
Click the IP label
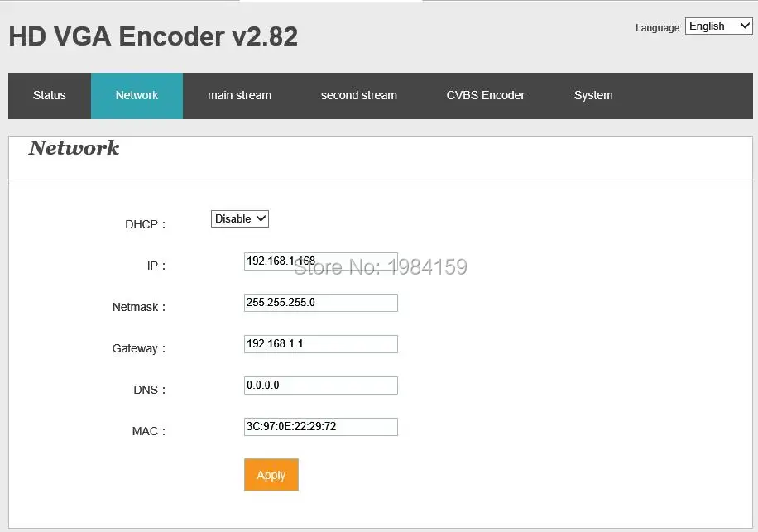156,266
